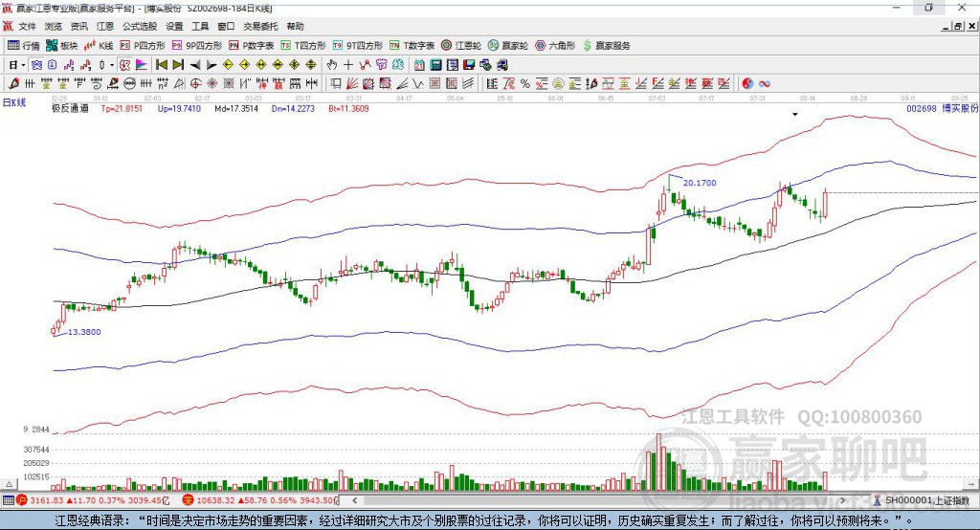
Task: Switch to the K线 candlestick chart
Action: point(99,46)
